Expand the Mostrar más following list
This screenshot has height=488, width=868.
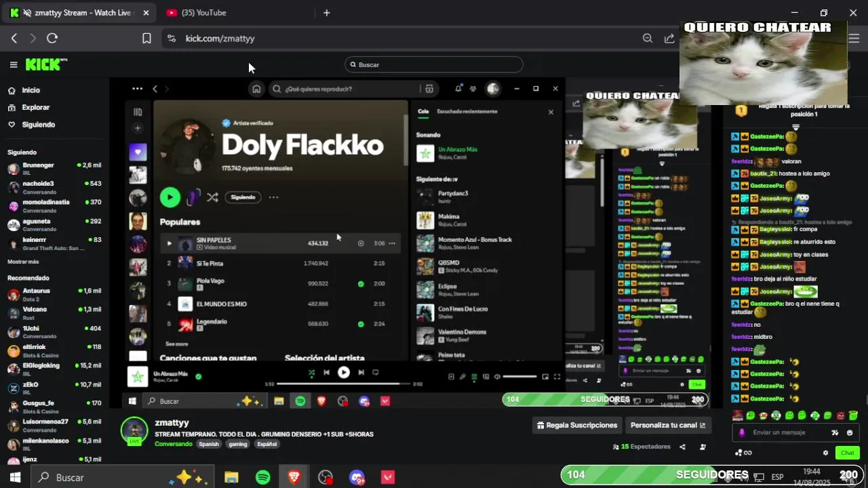(x=23, y=262)
